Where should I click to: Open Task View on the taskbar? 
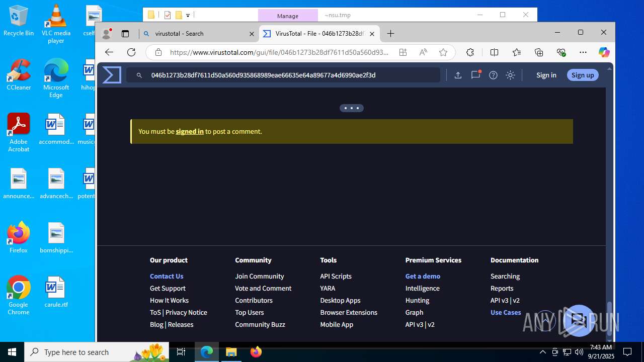click(x=182, y=352)
